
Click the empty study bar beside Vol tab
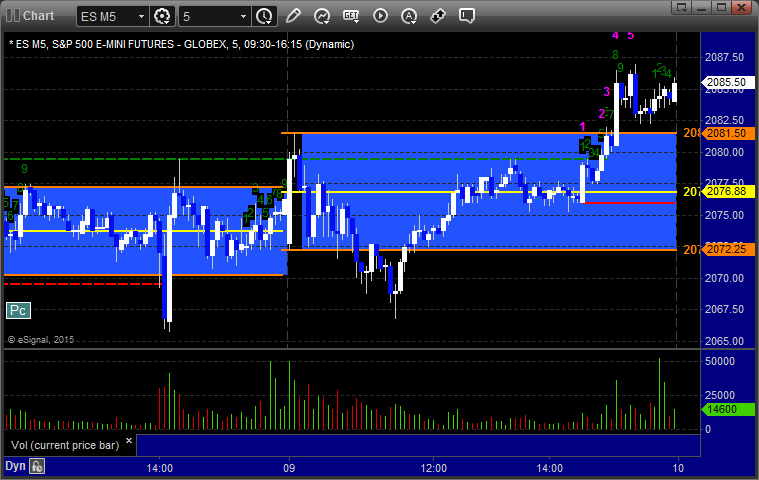pos(418,445)
